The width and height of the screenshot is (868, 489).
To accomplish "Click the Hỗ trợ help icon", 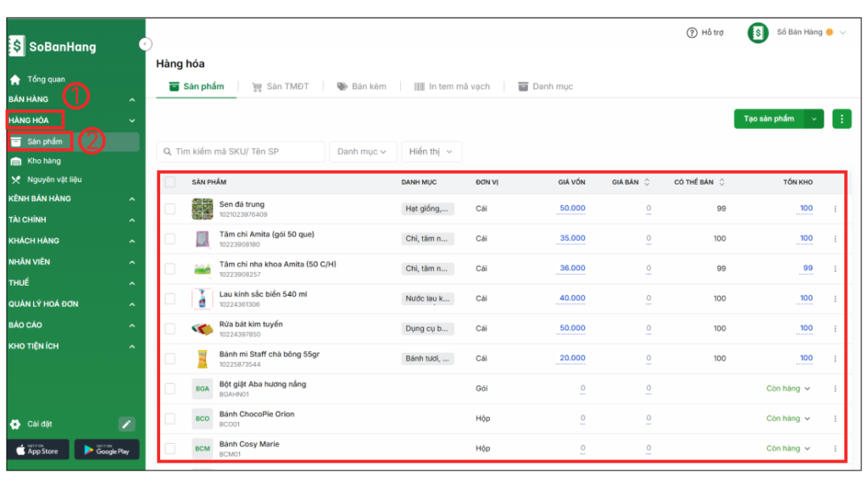I will coord(692,32).
